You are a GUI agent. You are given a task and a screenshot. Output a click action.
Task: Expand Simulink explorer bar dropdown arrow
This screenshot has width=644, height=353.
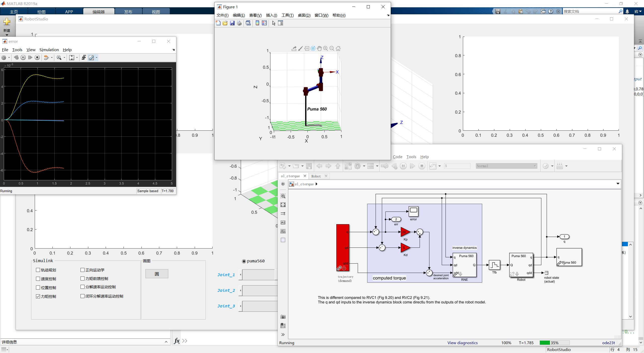[618, 184]
